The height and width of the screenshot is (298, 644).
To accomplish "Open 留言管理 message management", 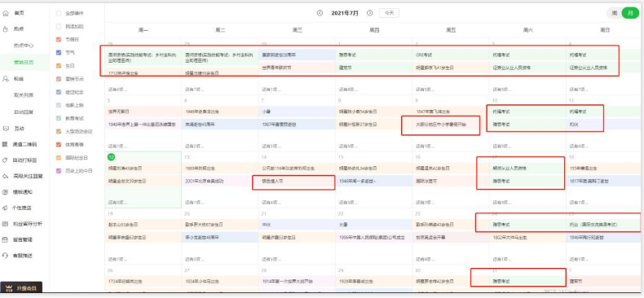I will click(x=23, y=239).
